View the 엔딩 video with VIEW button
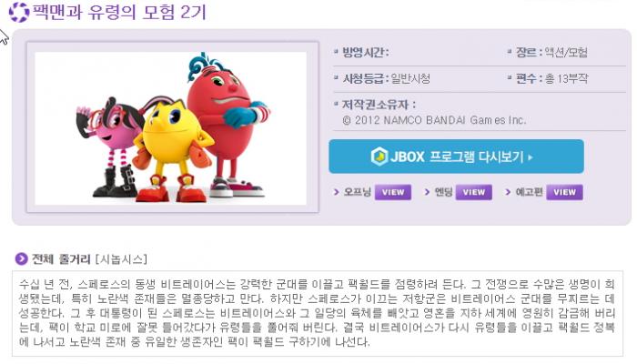The width and height of the screenshot is (637, 364). pyautogui.click(x=474, y=192)
